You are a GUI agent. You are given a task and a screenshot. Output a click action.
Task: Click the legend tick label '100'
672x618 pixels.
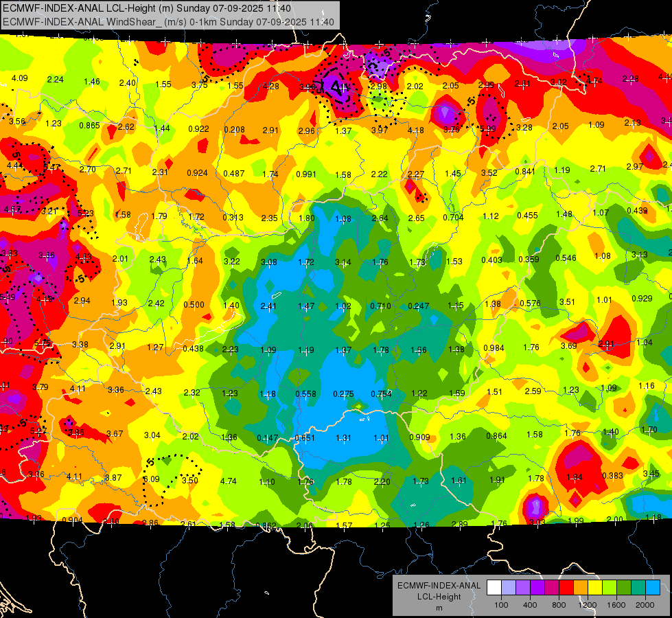(501, 605)
